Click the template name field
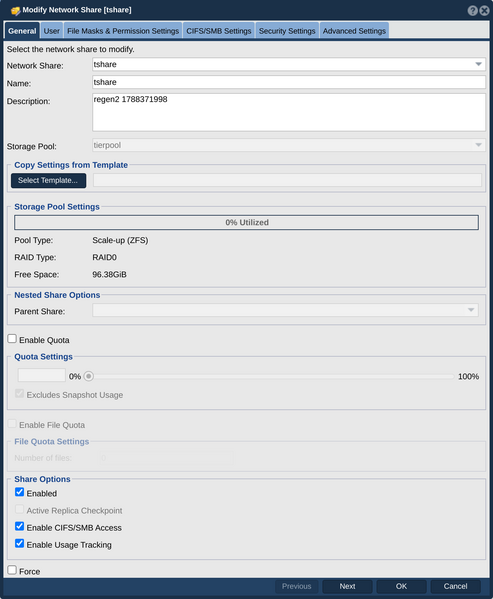The width and height of the screenshot is (493, 599). tap(287, 180)
